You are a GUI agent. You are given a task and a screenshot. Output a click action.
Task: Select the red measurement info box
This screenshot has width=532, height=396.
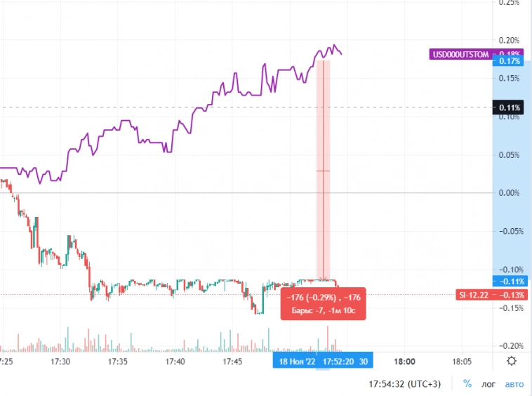point(322,303)
